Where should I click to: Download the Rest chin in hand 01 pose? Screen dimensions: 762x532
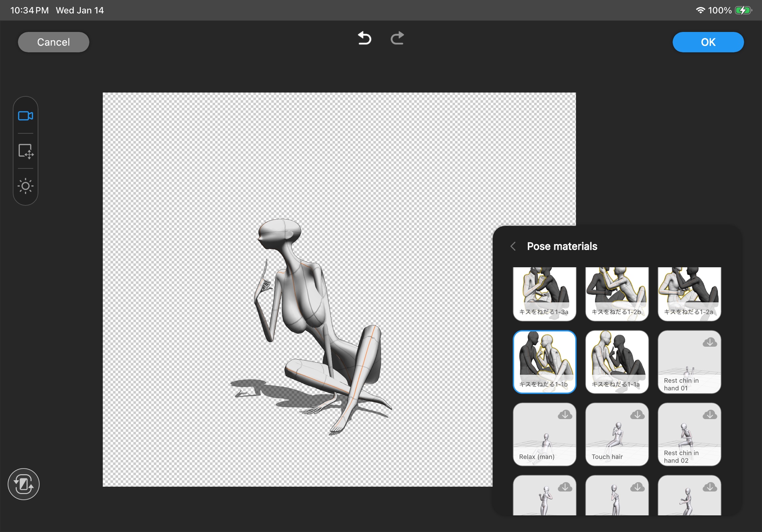(709, 343)
